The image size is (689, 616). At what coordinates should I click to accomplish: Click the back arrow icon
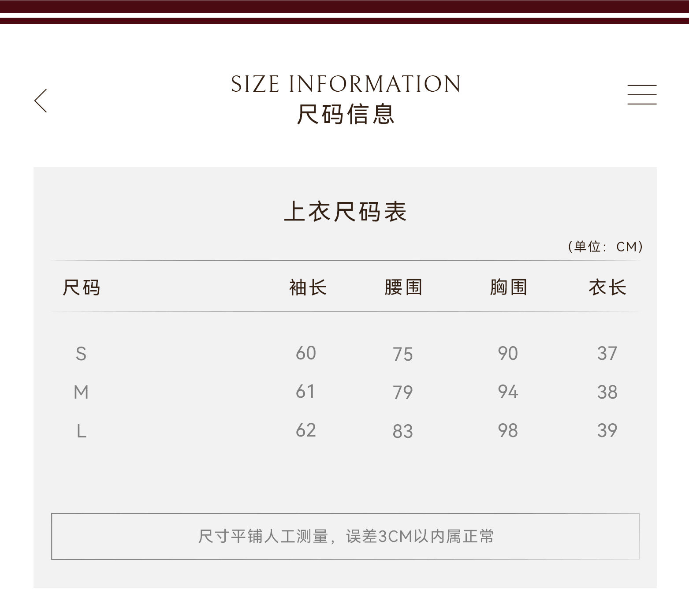41,101
